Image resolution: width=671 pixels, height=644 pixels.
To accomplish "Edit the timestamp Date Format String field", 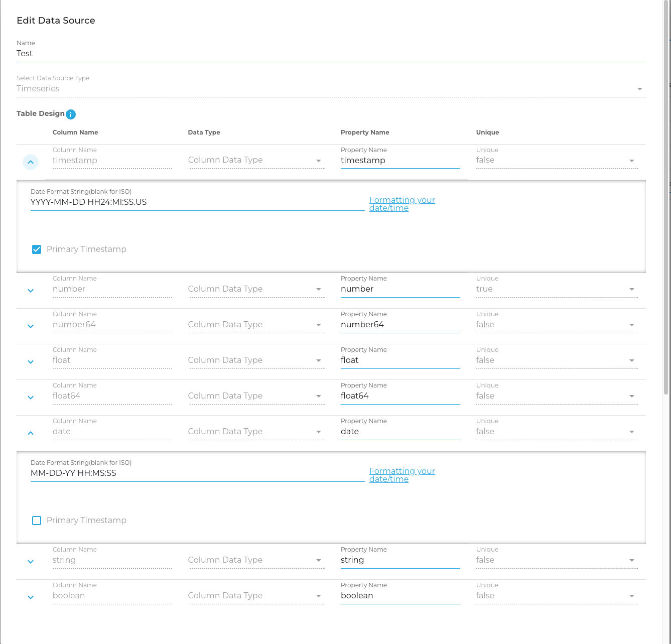I will pos(197,202).
